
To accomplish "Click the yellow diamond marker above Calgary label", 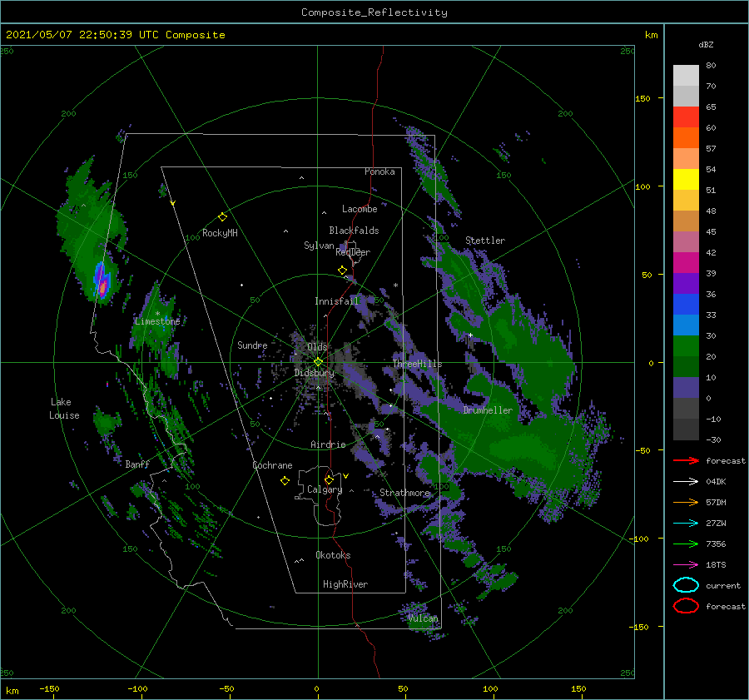I will 329,479.
